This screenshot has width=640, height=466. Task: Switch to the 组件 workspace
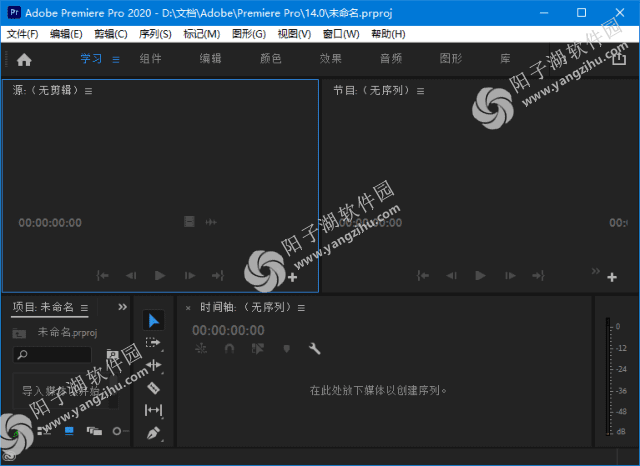coord(151,59)
